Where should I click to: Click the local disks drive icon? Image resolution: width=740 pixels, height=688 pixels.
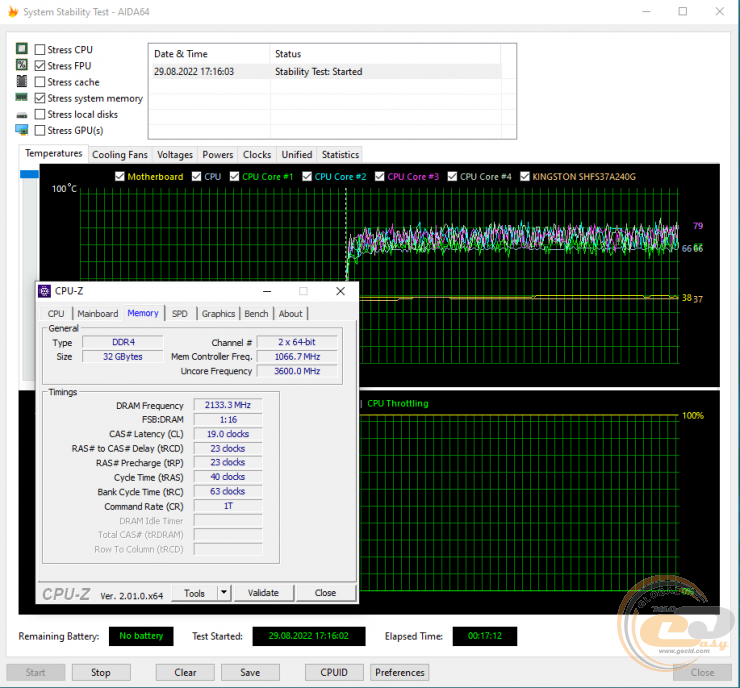(x=22, y=115)
